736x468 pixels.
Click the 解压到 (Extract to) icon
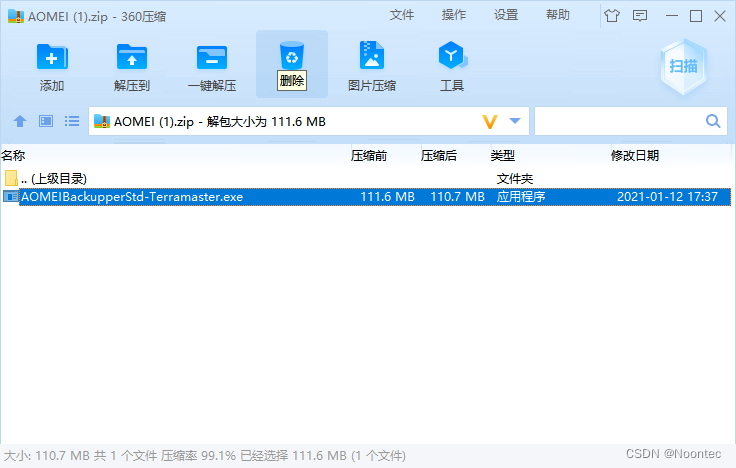(x=132, y=57)
